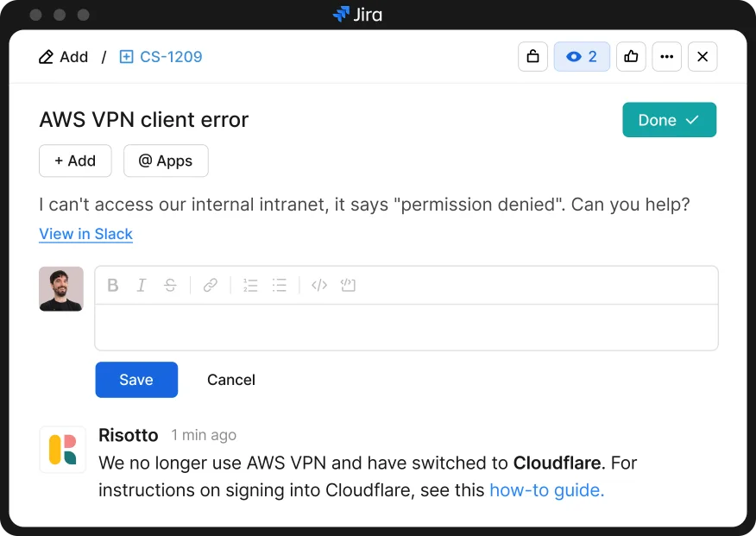Viewport: 756px width, 536px height.
Task: Toggle bold formatting in comment editor
Action: [113, 286]
